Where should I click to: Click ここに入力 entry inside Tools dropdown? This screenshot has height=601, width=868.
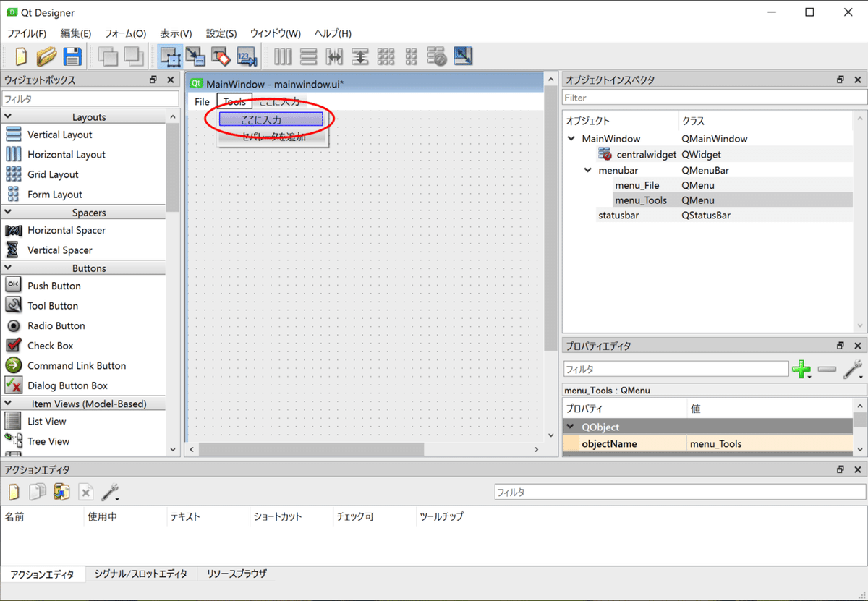271,119
